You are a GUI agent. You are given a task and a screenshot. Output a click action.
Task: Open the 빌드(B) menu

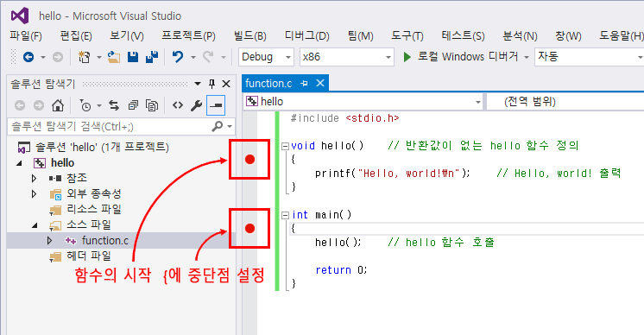249,36
